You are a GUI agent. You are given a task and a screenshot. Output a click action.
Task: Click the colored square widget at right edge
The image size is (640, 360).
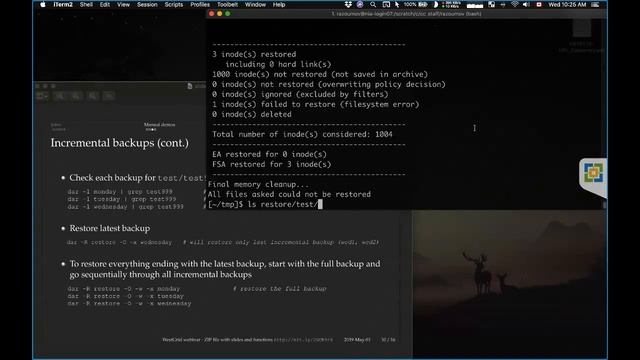(593, 173)
